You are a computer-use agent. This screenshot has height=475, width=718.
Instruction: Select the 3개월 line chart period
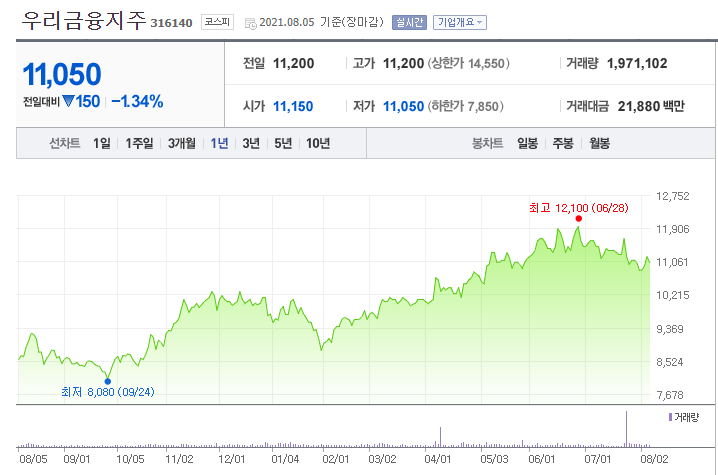point(182,143)
